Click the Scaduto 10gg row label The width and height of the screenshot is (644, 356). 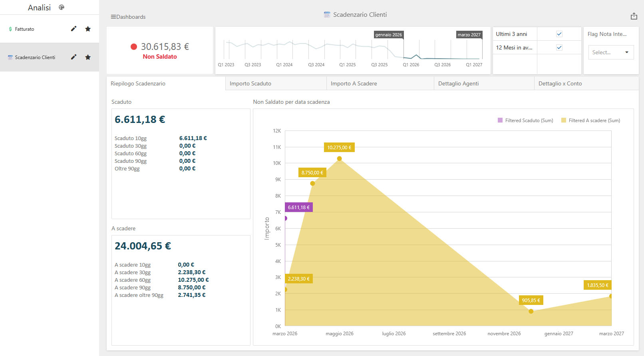point(131,138)
